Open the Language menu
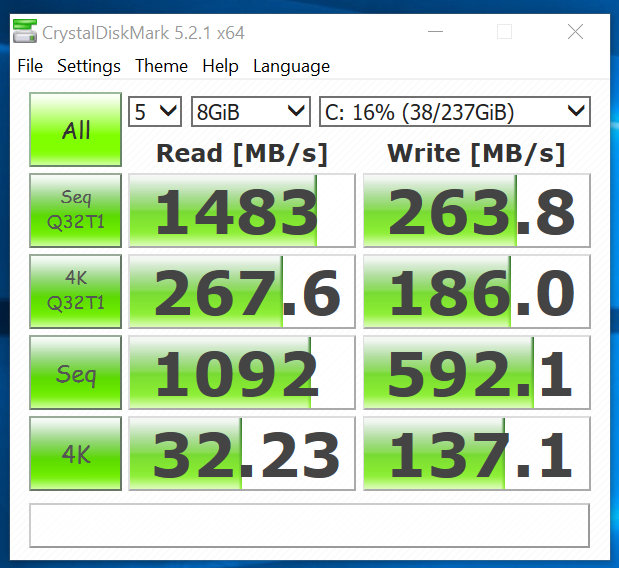Viewport: 619px width, 568px height. 291,66
